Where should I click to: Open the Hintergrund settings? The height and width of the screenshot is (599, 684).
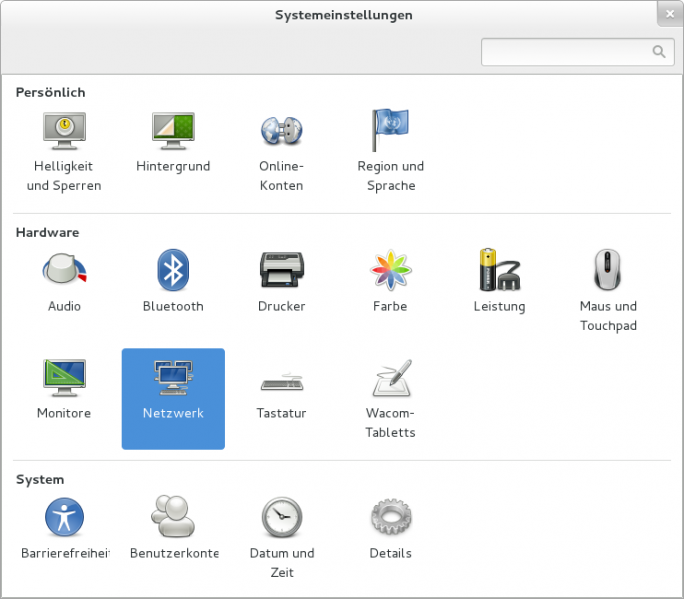click(173, 142)
